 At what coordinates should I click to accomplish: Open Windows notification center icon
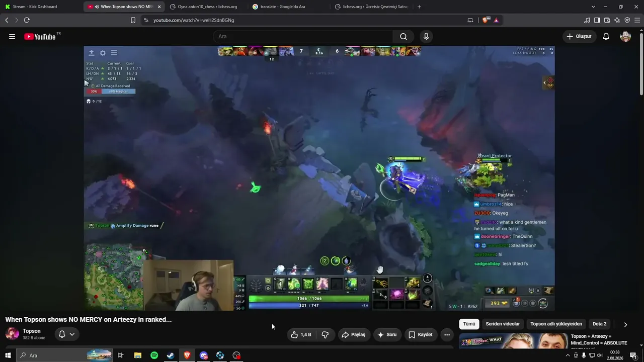[x=633, y=355]
